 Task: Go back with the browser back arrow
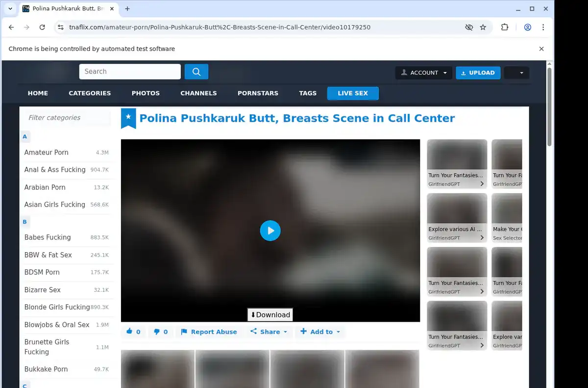point(11,27)
